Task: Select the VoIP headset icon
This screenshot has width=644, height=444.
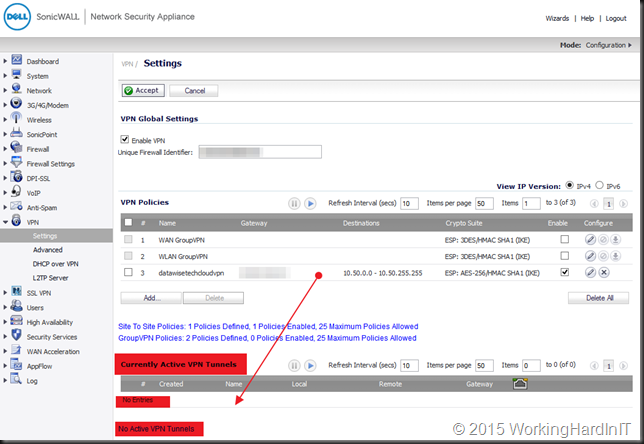Action: (x=16, y=191)
